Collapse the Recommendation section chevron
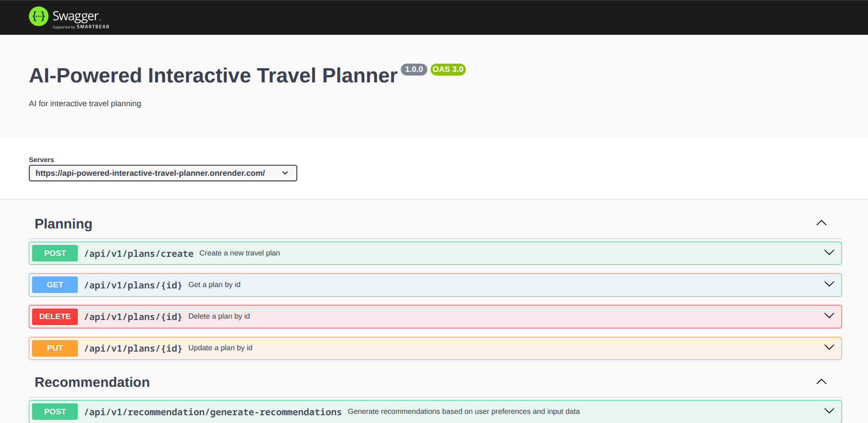 coord(821,382)
